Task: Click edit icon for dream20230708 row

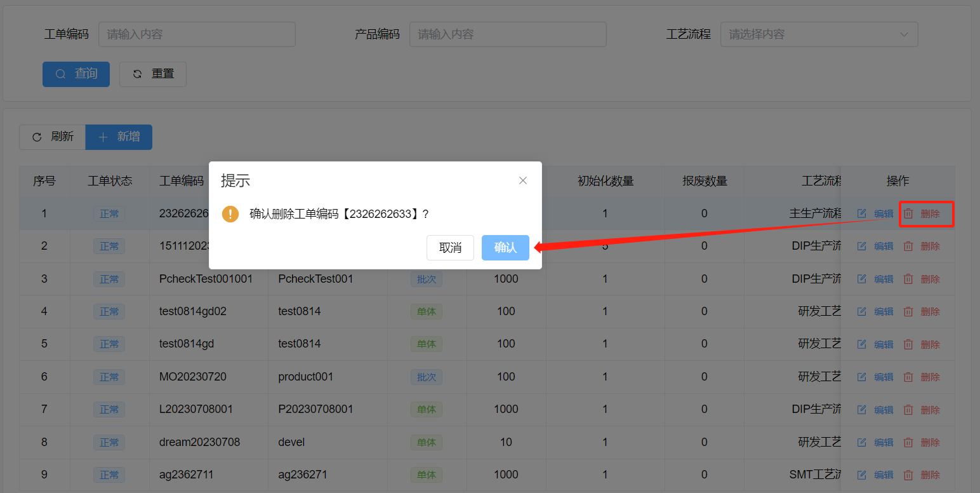Action: 862,442
